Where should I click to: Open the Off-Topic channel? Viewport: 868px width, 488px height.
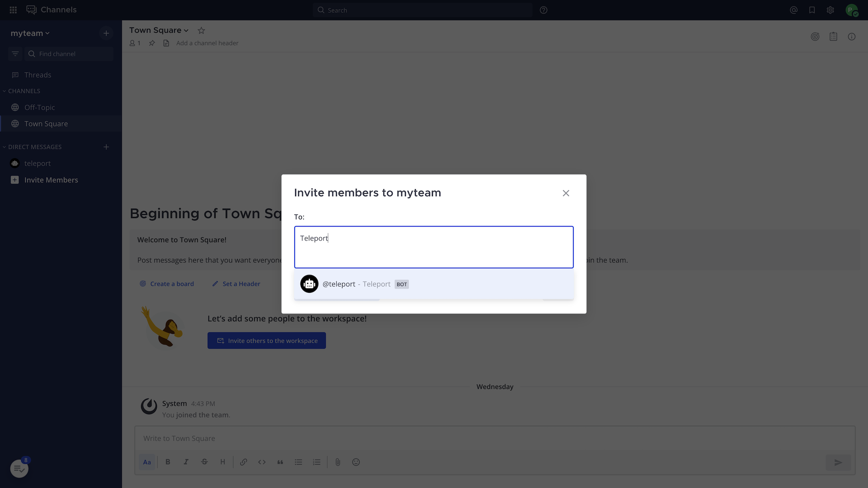39,107
